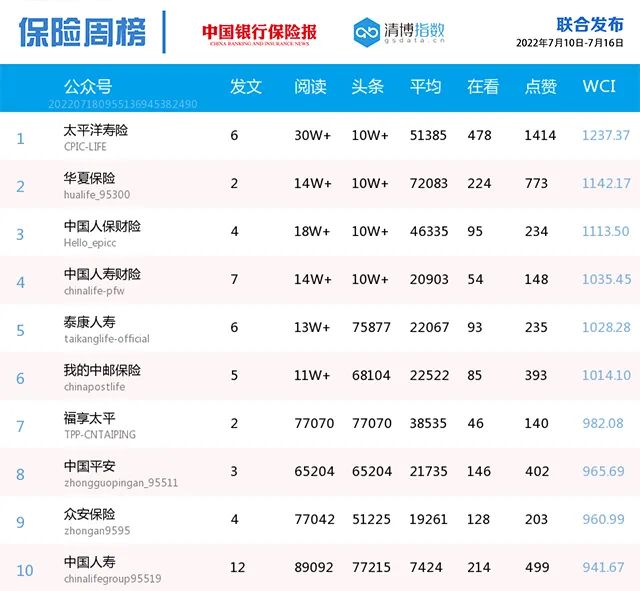
Task: Click the 13W+ reading count
Action: tap(312, 327)
